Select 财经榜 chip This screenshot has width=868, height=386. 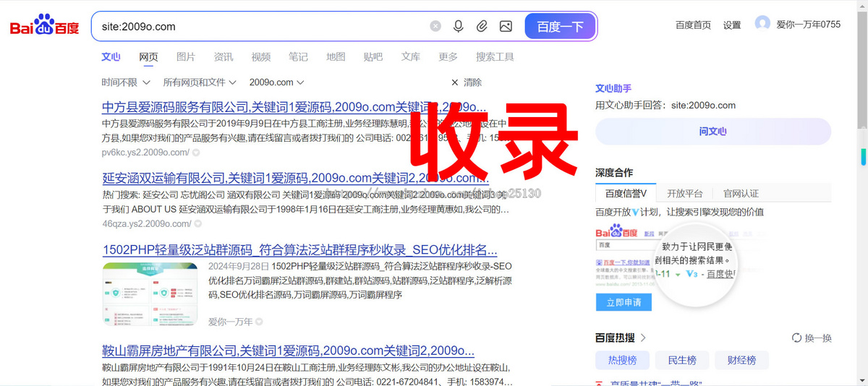[x=742, y=360]
